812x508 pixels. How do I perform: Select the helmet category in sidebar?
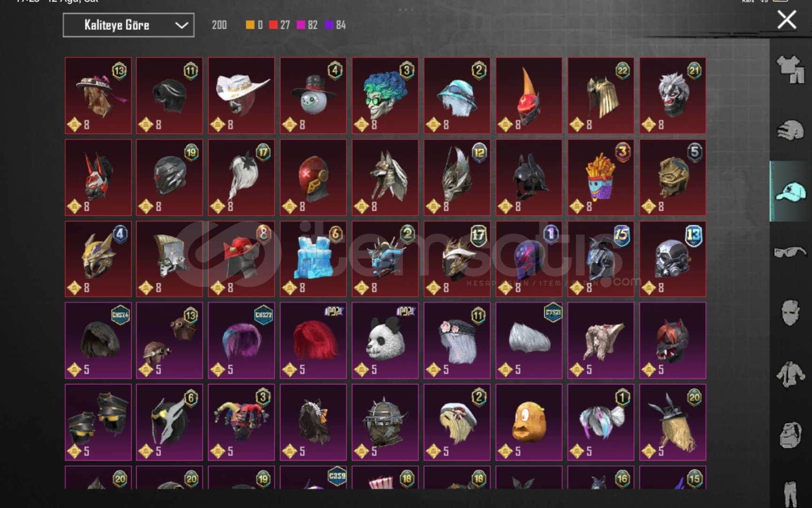tap(790, 130)
